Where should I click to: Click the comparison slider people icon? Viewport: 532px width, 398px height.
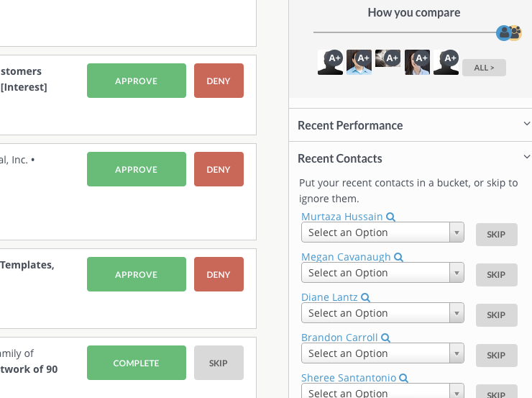pyautogui.click(x=509, y=32)
